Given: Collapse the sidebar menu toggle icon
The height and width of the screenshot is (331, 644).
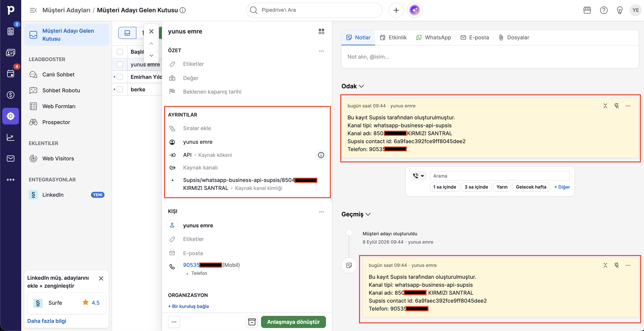Looking at the screenshot, I should coord(33,10).
